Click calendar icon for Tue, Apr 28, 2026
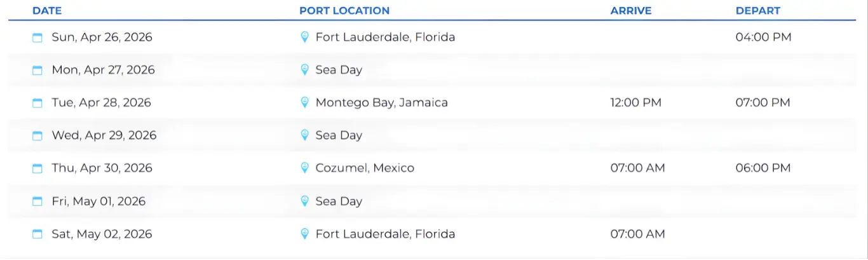The height and width of the screenshot is (260, 868). tap(37, 103)
